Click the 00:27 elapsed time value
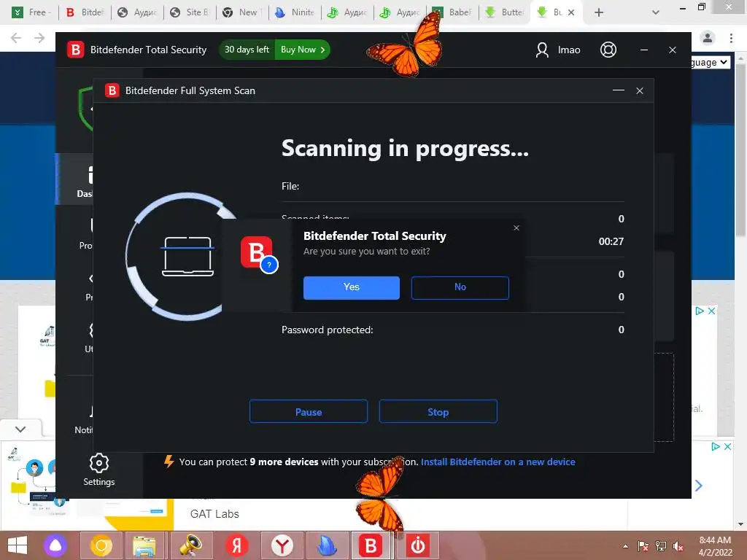 tap(611, 241)
